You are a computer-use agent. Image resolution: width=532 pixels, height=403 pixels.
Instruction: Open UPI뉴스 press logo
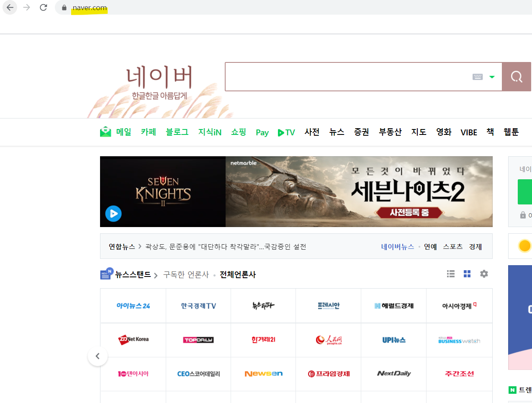pos(394,340)
